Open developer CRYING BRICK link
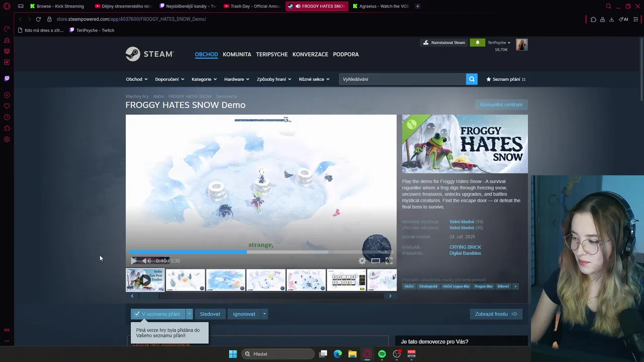 coord(465,247)
